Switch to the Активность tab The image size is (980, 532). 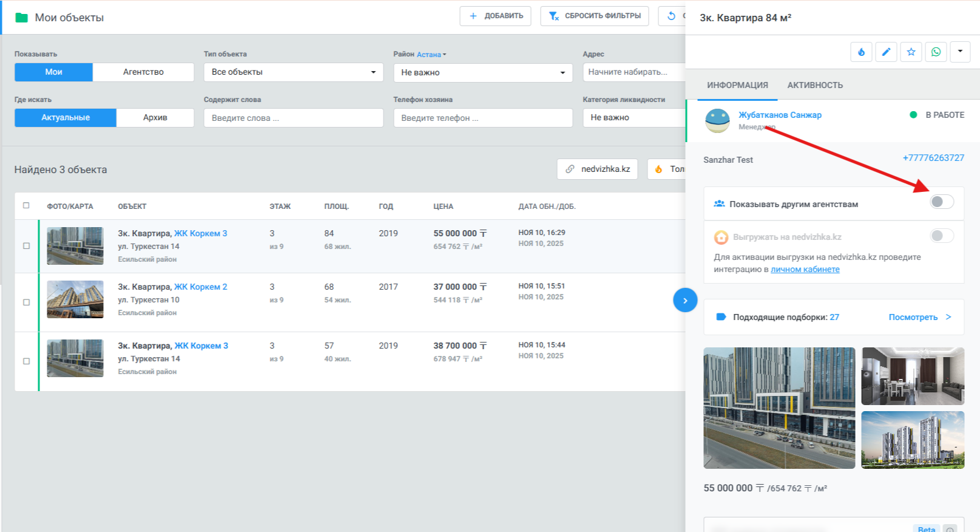814,85
